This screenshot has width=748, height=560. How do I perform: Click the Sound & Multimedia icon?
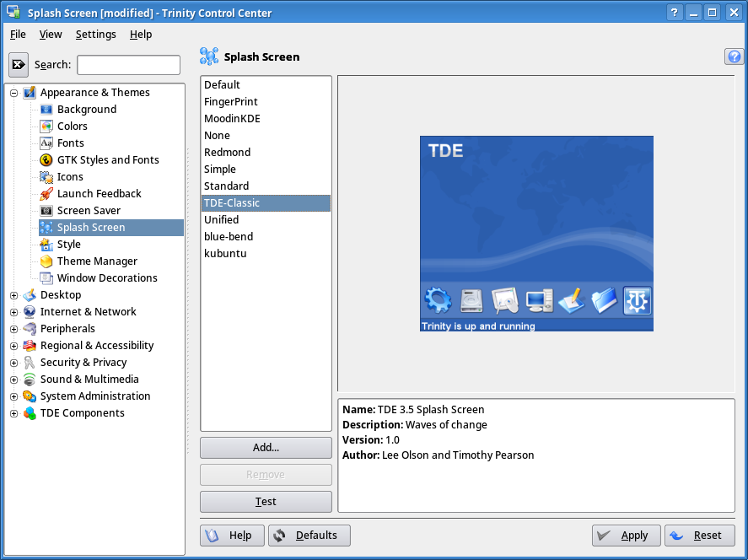coord(30,380)
